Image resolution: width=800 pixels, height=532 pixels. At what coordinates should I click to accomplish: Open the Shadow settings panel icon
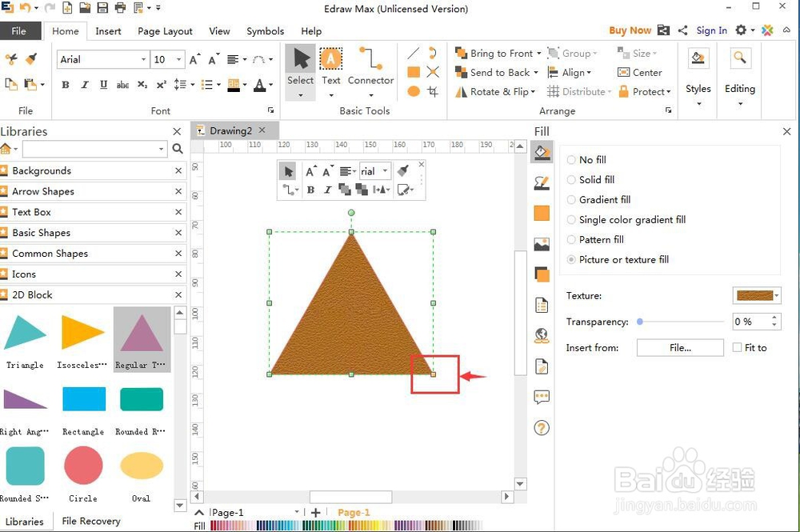click(x=542, y=274)
